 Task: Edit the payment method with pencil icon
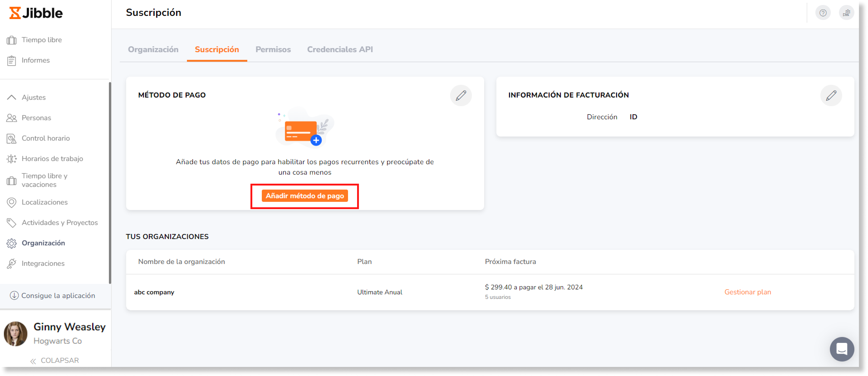click(461, 95)
